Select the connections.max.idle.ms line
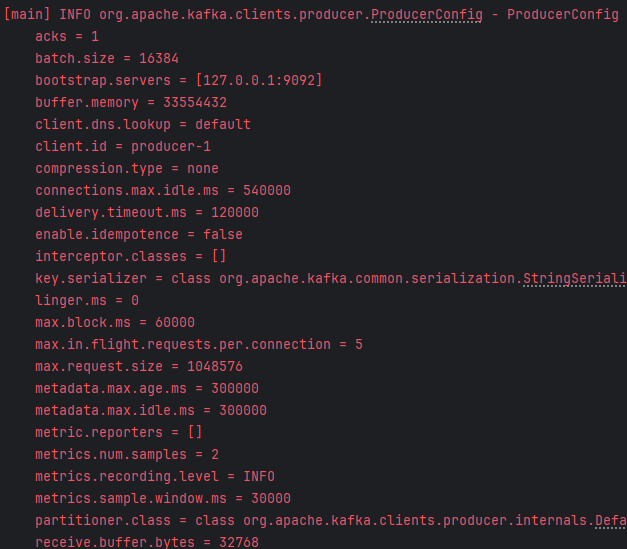 pyautogui.click(x=163, y=191)
